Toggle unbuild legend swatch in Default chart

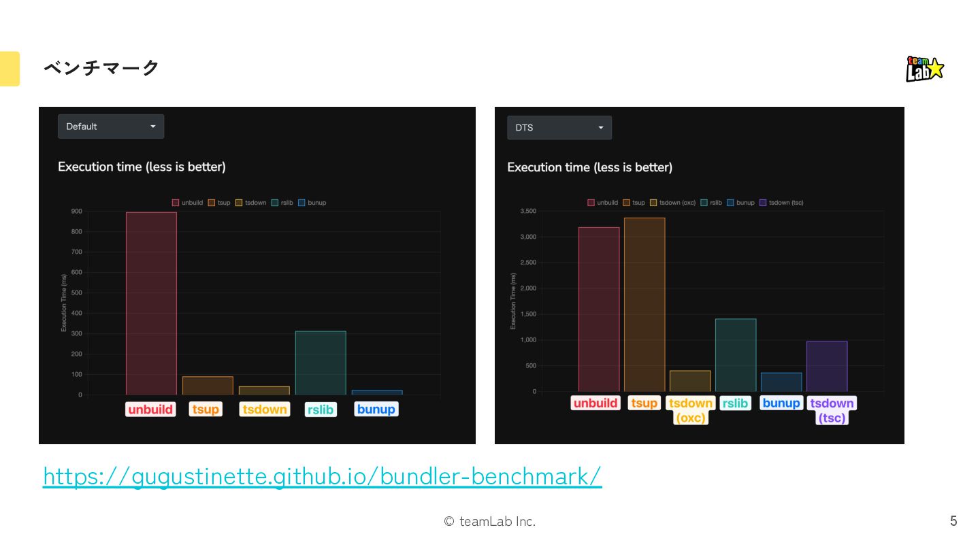click(x=176, y=203)
